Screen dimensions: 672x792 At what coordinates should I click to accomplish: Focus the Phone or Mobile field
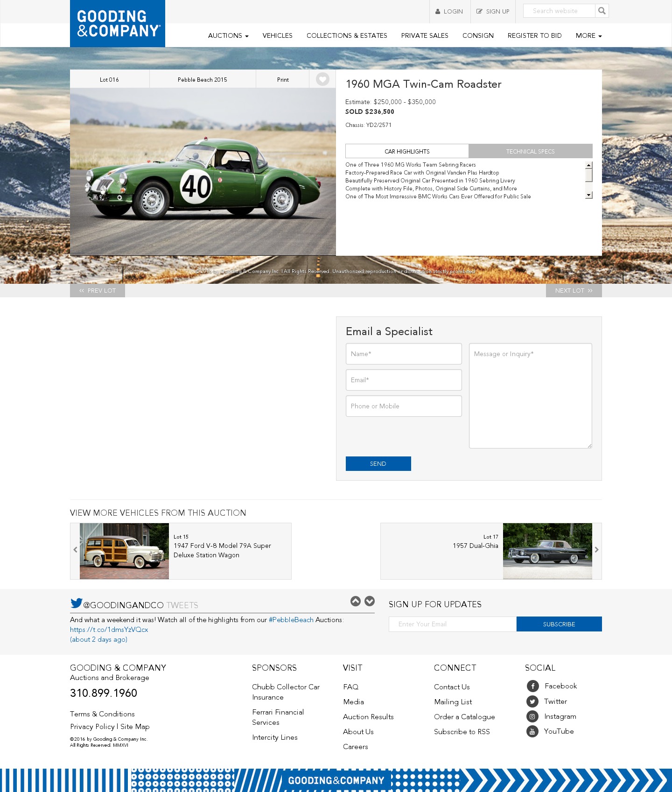click(404, 406)
